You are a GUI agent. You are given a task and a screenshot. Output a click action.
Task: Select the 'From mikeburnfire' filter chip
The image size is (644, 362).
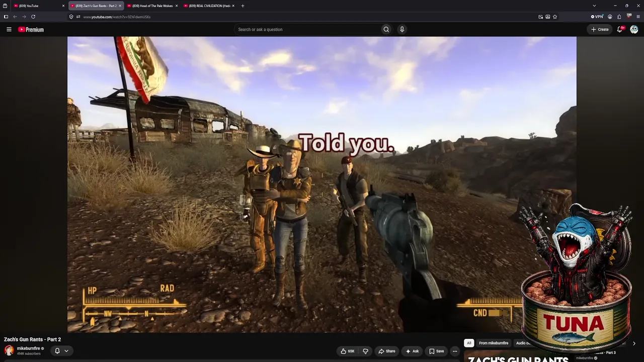click(x=494, y=343)
